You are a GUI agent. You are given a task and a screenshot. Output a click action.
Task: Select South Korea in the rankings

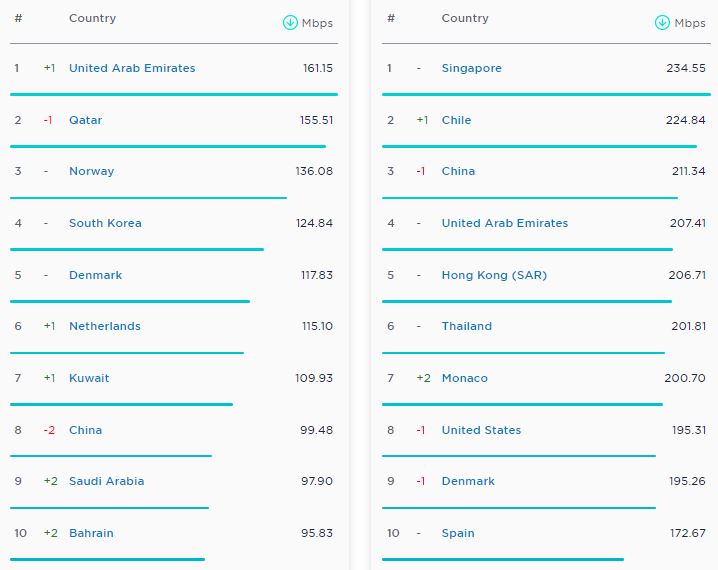[x=105, y=223]
